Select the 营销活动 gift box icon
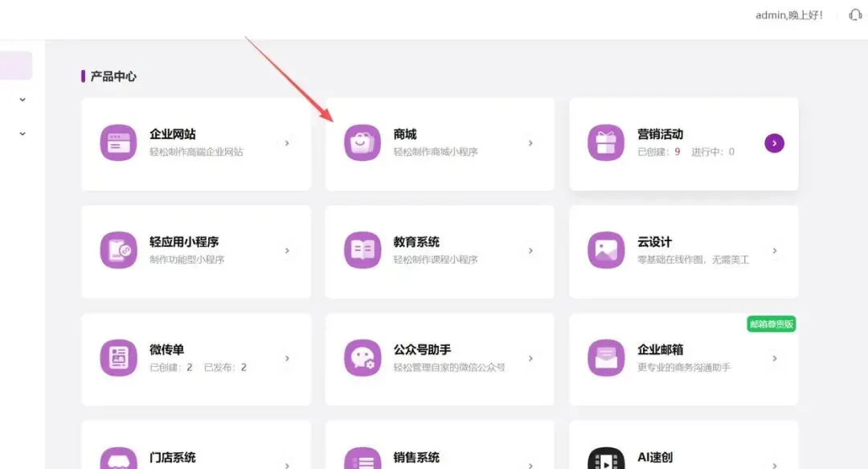Image resolution: width=868 pixels, height=469 pixels. (606, 143)
